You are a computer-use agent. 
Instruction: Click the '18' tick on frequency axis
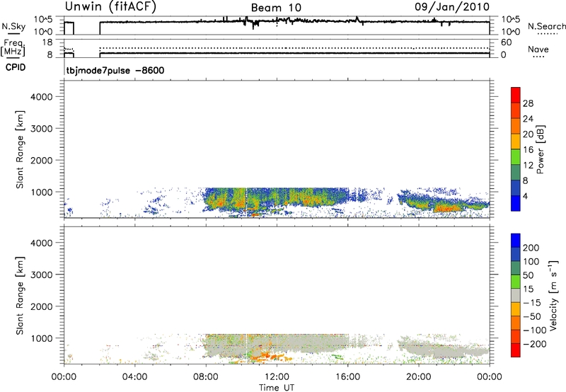click(x=47, y=42)
